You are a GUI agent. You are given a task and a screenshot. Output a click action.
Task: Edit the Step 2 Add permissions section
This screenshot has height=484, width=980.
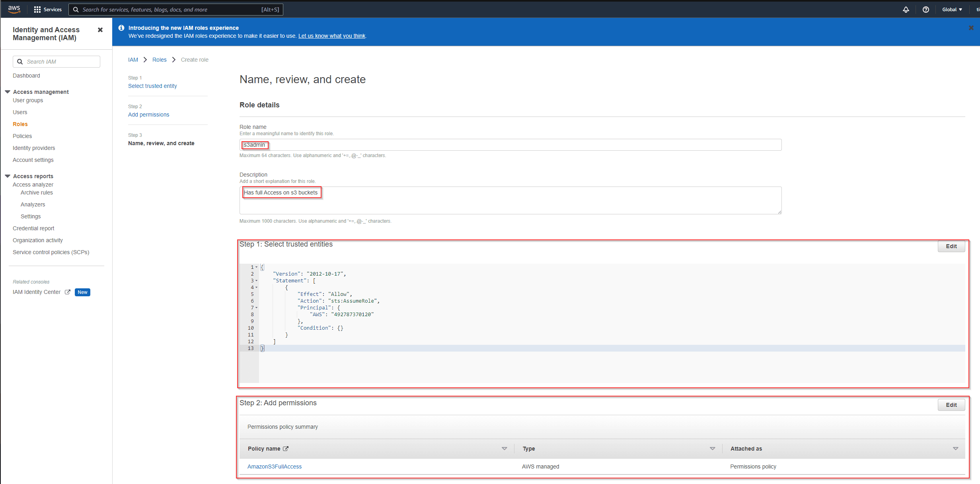951,405
